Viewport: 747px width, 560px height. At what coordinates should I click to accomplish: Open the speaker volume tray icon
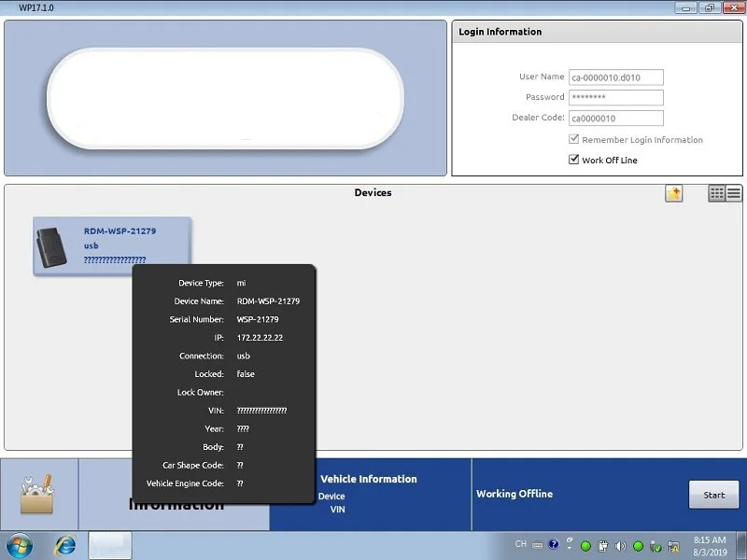(620, 546)
